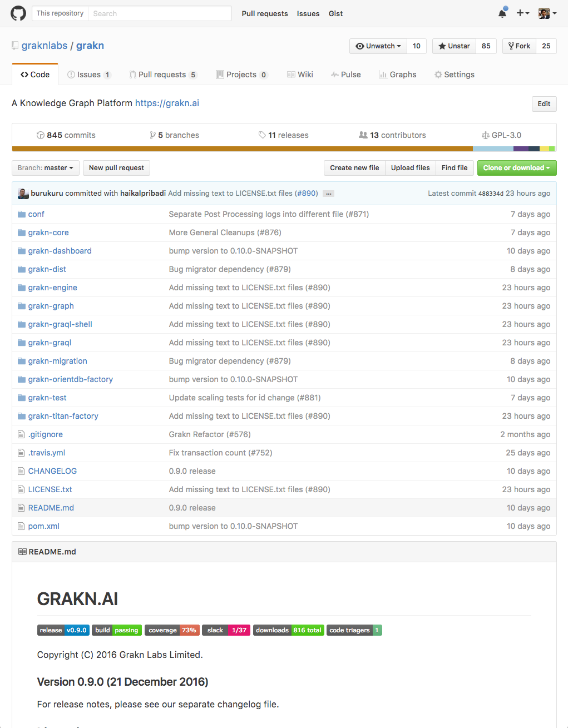Click the grakn-core folder icon
This screenshot has width=568, height=728.
pos(22,232)
